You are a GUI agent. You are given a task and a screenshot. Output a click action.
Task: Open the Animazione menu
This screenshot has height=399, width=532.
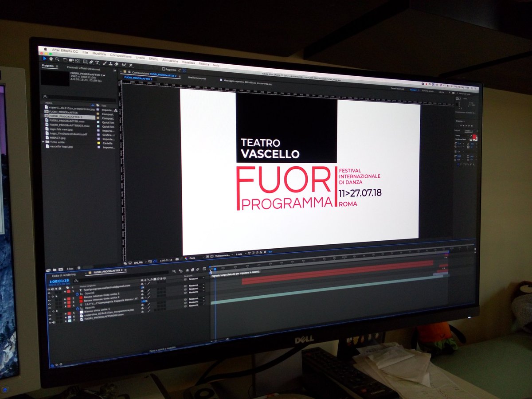click(170, 60)
